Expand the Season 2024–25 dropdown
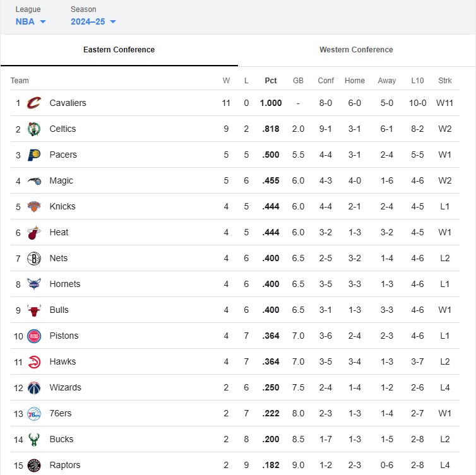The width and height of the screenshot is (476, 475). 93,21
